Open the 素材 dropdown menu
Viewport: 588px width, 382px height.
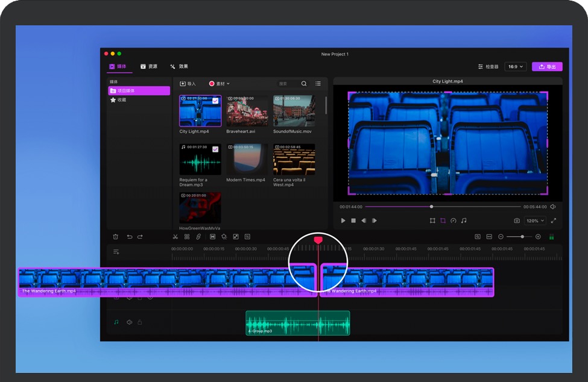220,84
